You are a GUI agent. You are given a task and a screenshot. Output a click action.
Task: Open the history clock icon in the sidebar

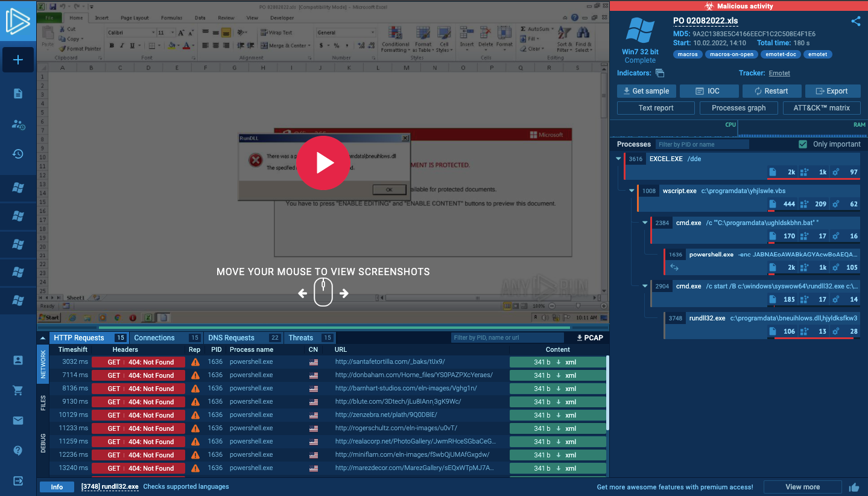pyautogui.click(x=18, y=154)
